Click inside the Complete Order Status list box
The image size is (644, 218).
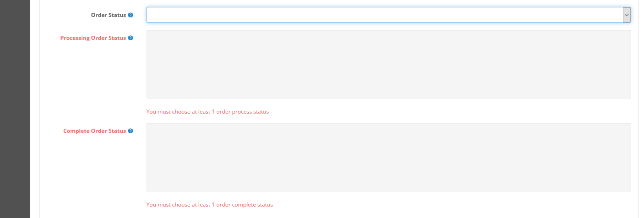(x=389, y=157)
